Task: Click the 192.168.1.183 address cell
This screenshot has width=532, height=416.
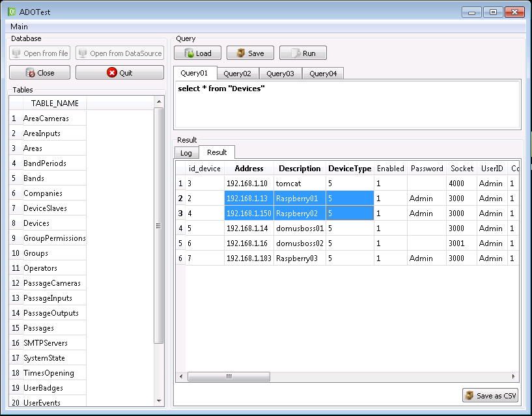Action: coord(249,258)
